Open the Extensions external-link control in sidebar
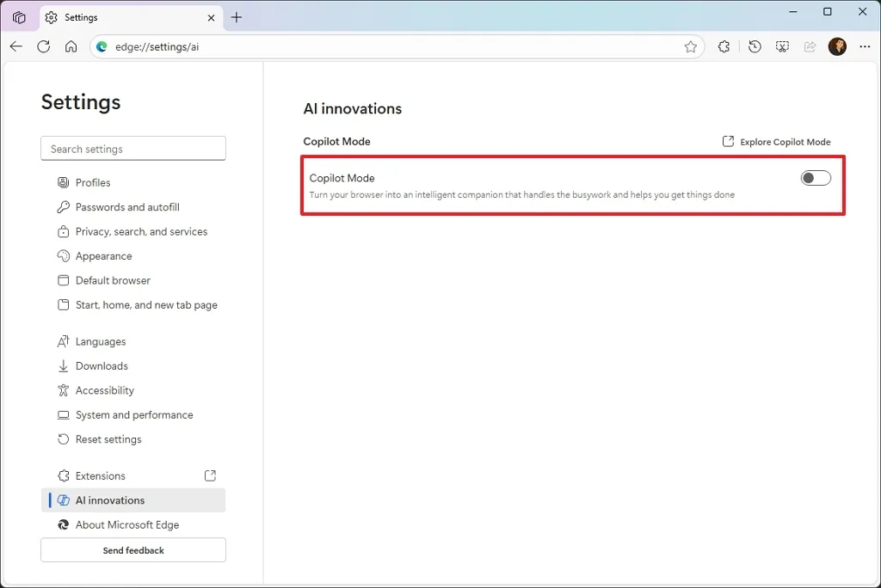 tap(209, 475)
